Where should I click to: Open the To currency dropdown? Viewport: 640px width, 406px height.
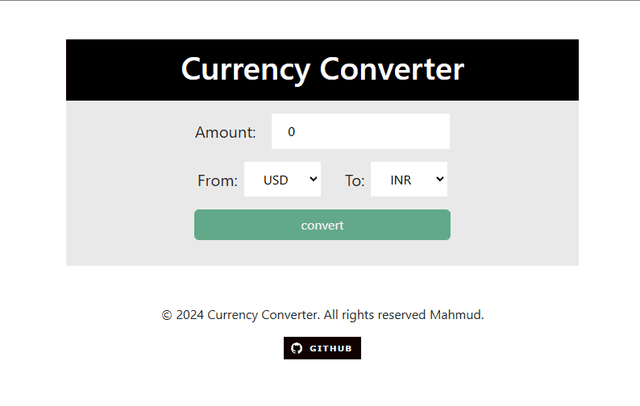[x=408, y=180]
